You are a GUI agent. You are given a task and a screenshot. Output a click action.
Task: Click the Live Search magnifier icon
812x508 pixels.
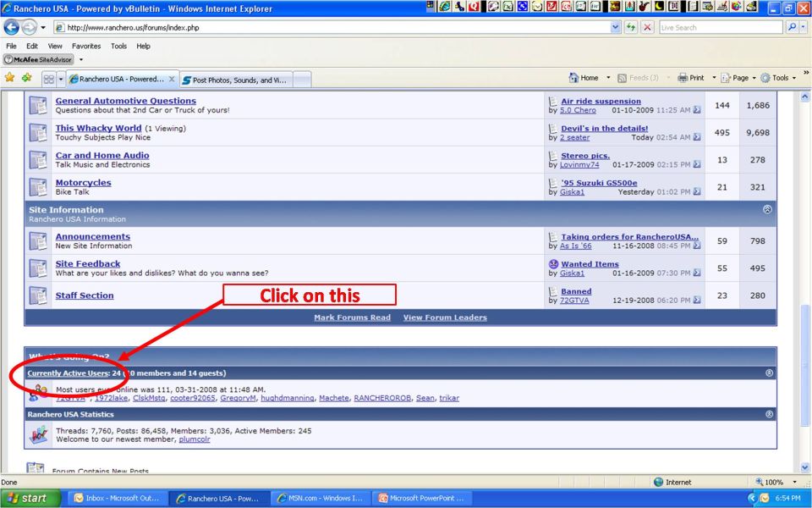pyautogui.click(x=792, y=27)
